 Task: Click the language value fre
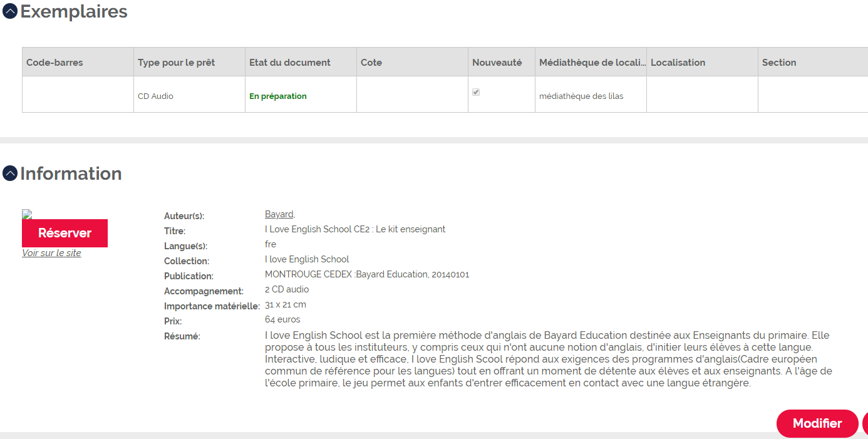point(271,244)
